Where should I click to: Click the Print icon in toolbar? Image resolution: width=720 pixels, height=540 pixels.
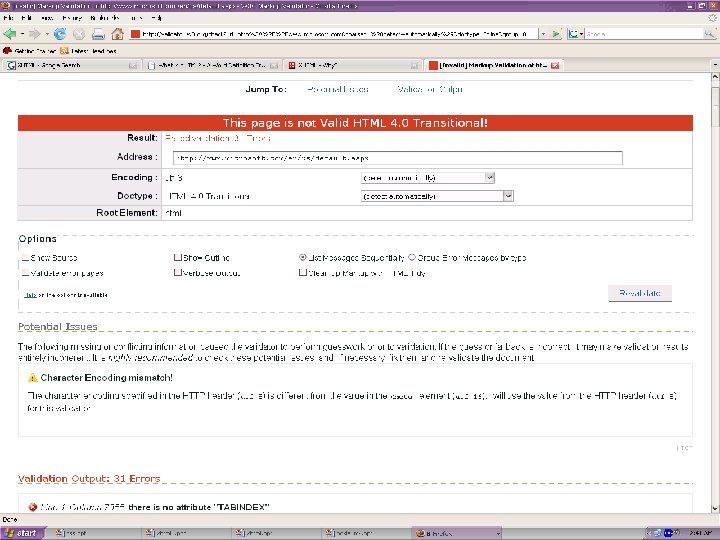pyautogui.click(x=98, y=34)
